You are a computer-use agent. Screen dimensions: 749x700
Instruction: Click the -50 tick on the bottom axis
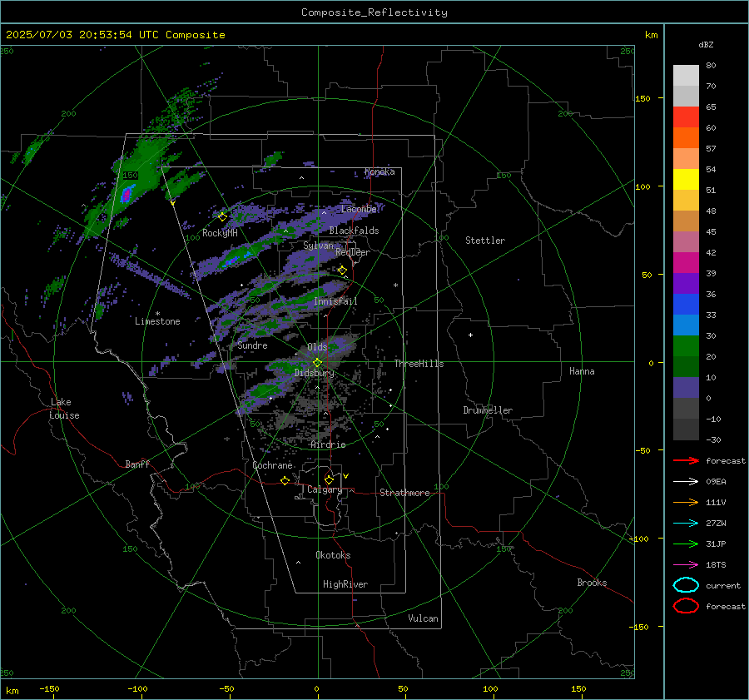click(226, 688)
